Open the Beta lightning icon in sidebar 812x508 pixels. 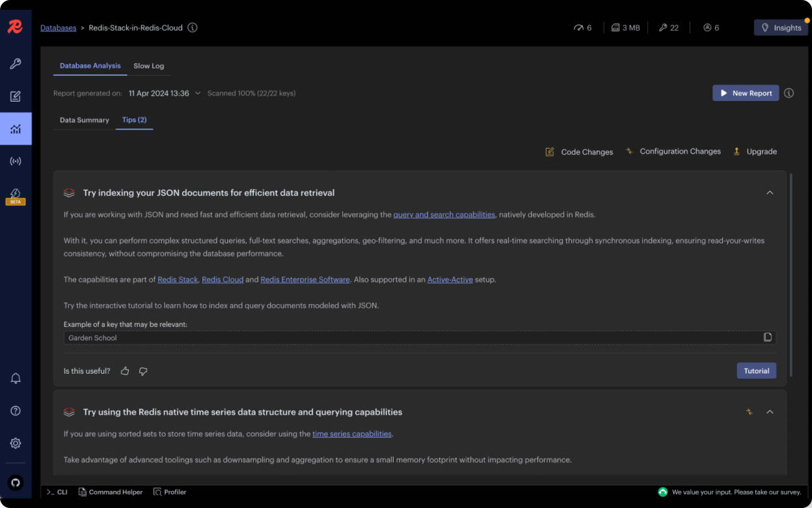coord(16,196)
